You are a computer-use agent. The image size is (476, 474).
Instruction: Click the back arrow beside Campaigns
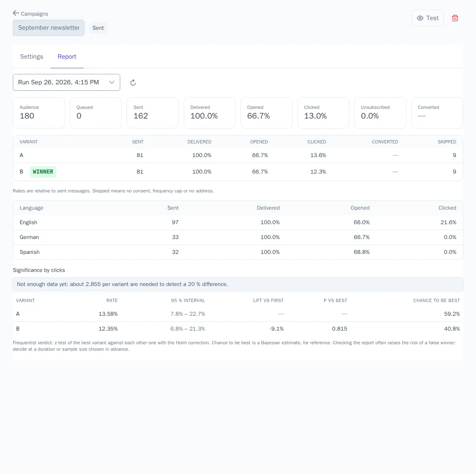pos(16,13)
